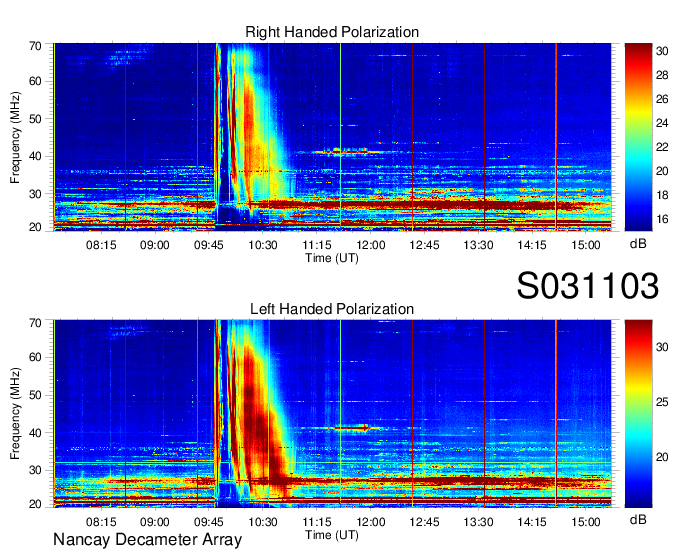Viewport: 680px width, 552px height.
Task: Click the 11:15 time tick of the Right Handed plot
Action: [317, 245]
